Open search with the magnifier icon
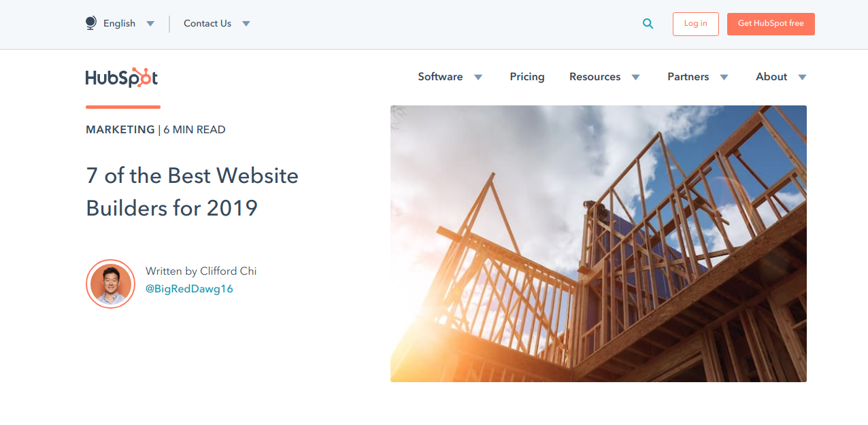The image size is (868, 425). pos(648,24)
